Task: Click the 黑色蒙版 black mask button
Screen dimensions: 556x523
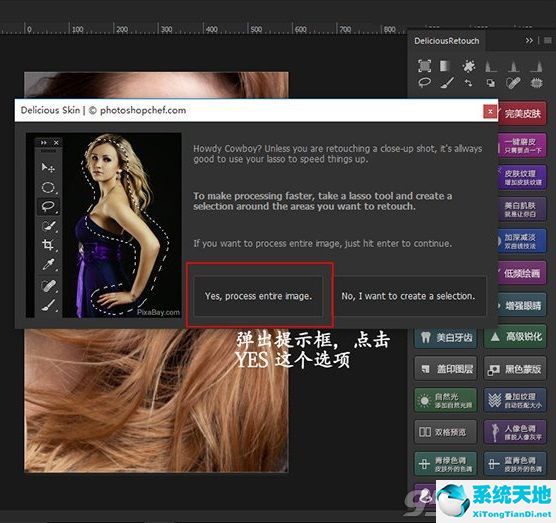Action: point(515,369)
